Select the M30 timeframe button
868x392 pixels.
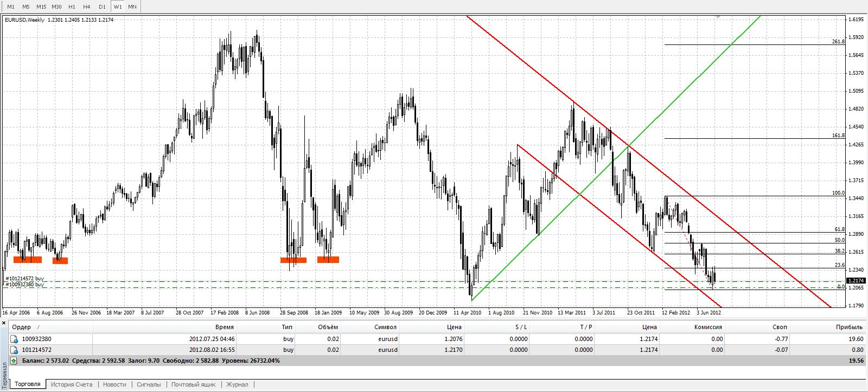(x=56, y=7)
